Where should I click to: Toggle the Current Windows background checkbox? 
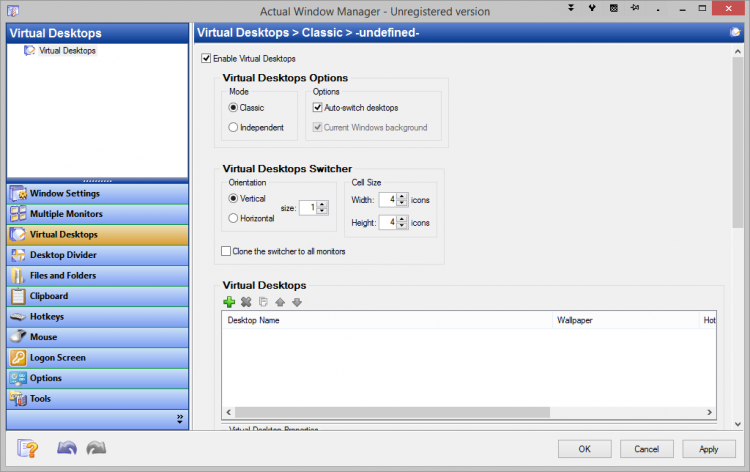[x=317, y=127]
